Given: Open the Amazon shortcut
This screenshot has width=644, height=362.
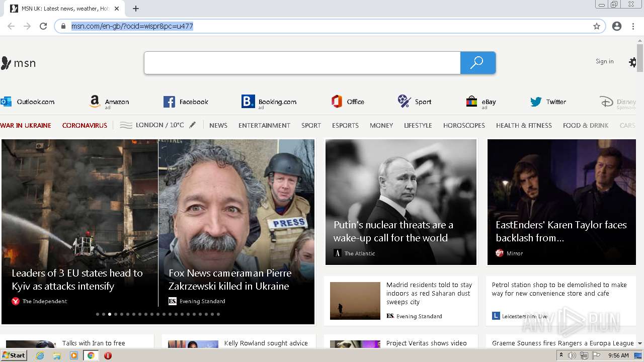Looking at the screenshot, I should [109, 102].
